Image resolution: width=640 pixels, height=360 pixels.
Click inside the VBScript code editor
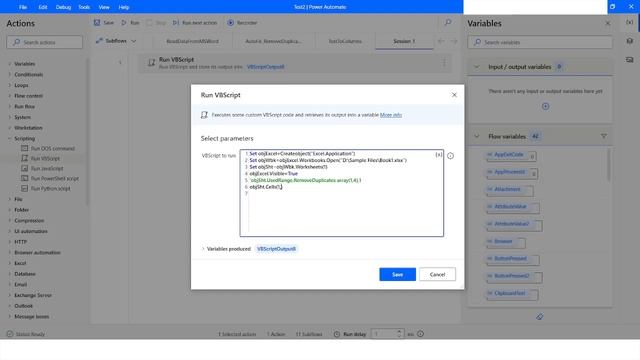click(342, 193)
